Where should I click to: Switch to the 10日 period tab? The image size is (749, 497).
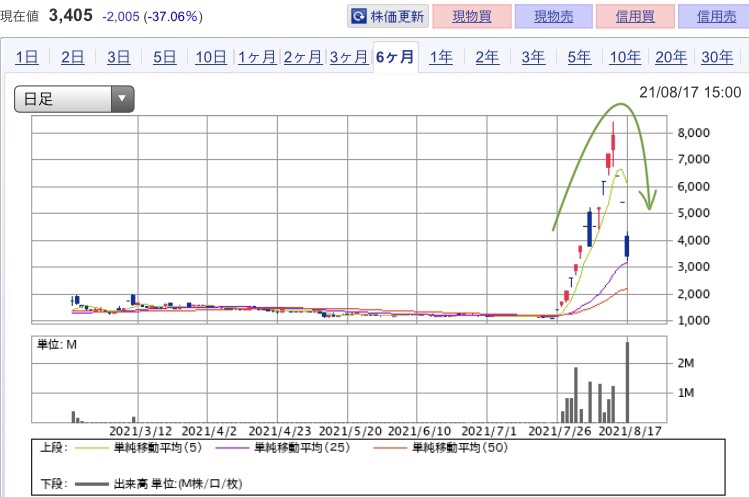(x=211, y=57)
